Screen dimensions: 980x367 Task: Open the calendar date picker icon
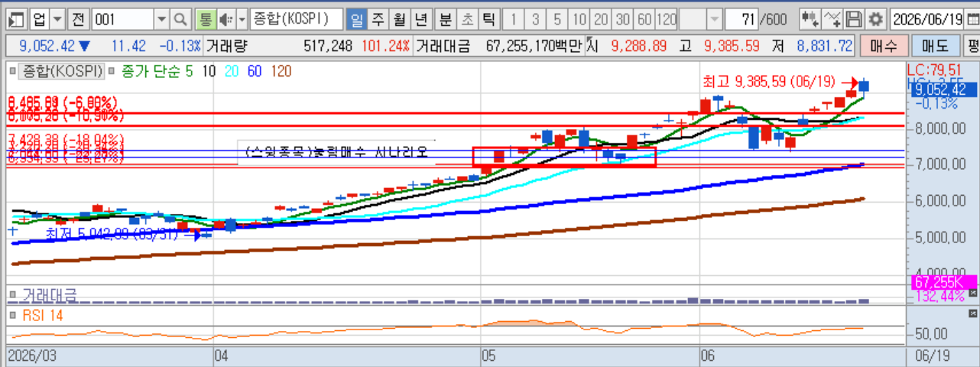[974, 18]
